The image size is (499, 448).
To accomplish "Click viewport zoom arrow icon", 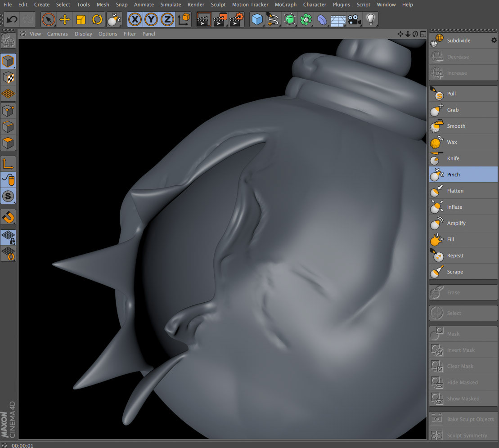I will click(x=408, y=34).
